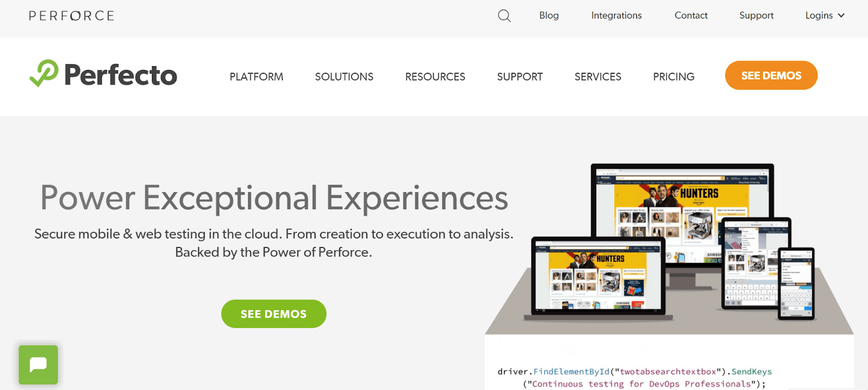Viewport: 868px width, 390px height.
Task: Open Support link in top bar
Action: point(756,16)
